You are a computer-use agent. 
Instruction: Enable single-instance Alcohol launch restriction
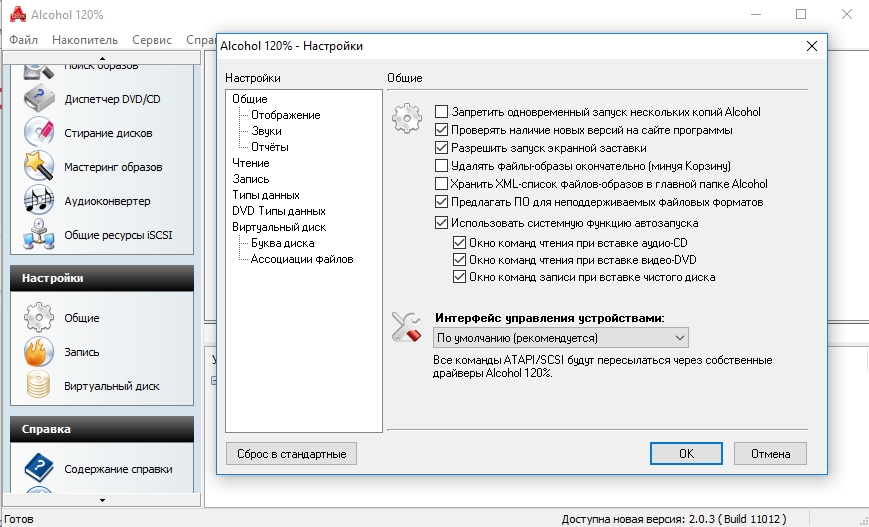[441, 112]
